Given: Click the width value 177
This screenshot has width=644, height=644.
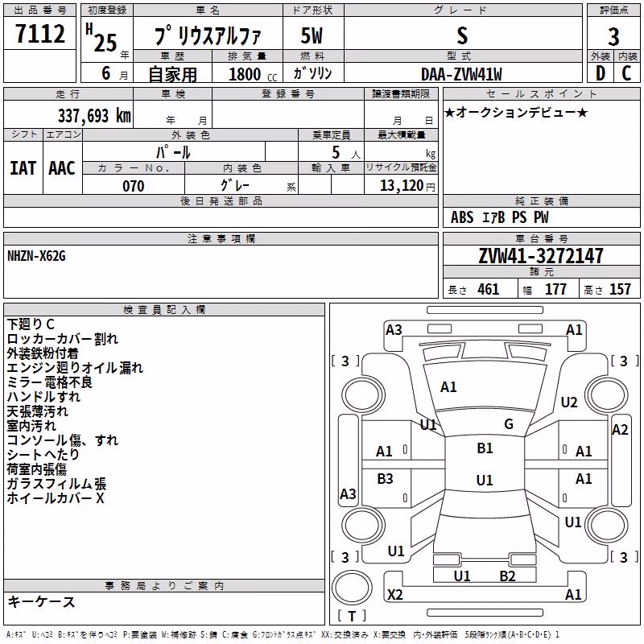Looking at the screenshot, I should tap(555, 289).
